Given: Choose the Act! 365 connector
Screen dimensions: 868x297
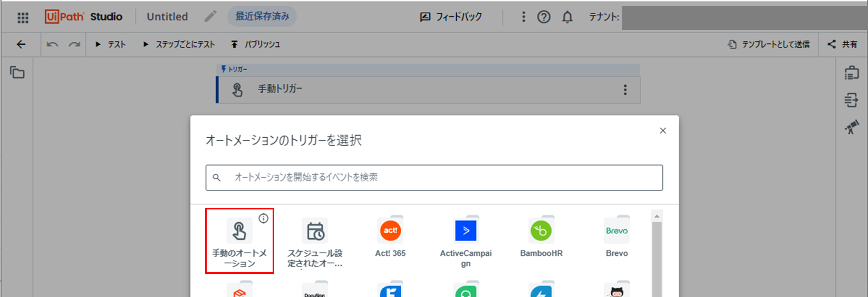Looking at the screenshot, I should (x=390, y=237).
